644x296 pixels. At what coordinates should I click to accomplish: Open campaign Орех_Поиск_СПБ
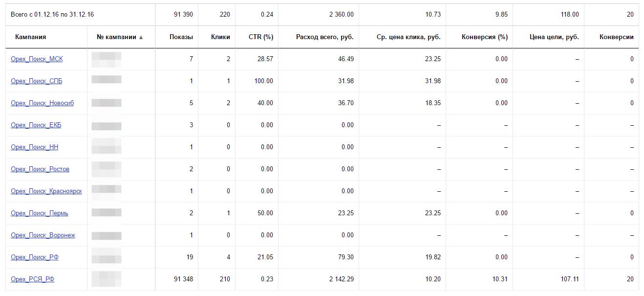pos(36,81)
